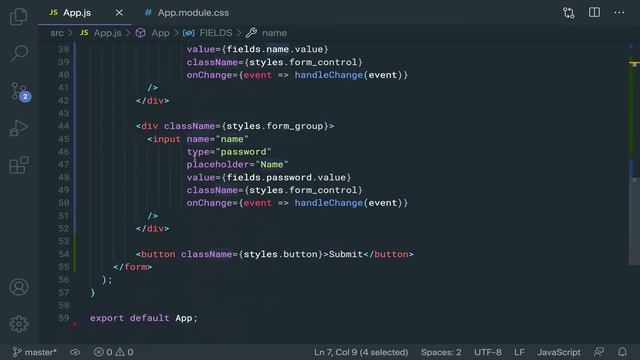Open the feedback icon in status bar

(599, 352)
